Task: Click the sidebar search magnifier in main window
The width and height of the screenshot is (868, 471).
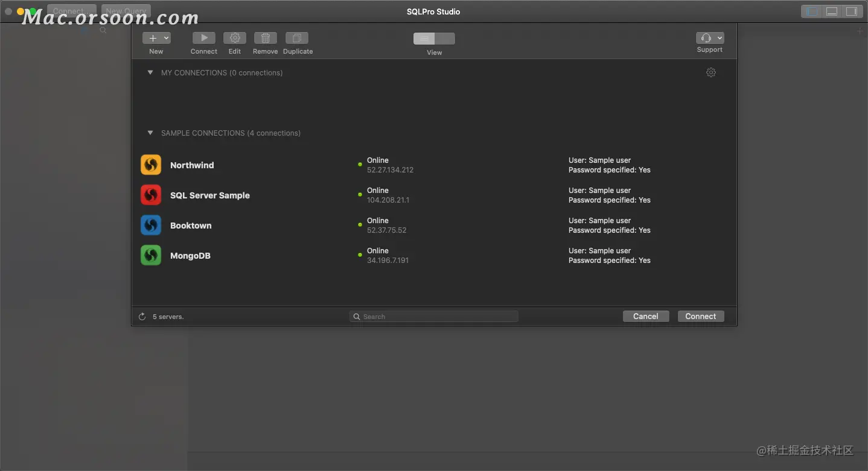Action: coord(103,30)
